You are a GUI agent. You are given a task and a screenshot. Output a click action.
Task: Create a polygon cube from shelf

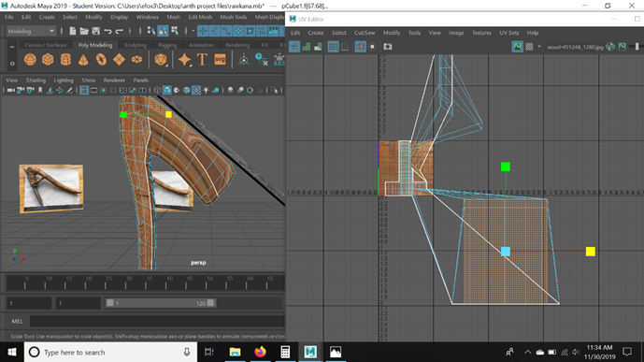coord(48,60)
